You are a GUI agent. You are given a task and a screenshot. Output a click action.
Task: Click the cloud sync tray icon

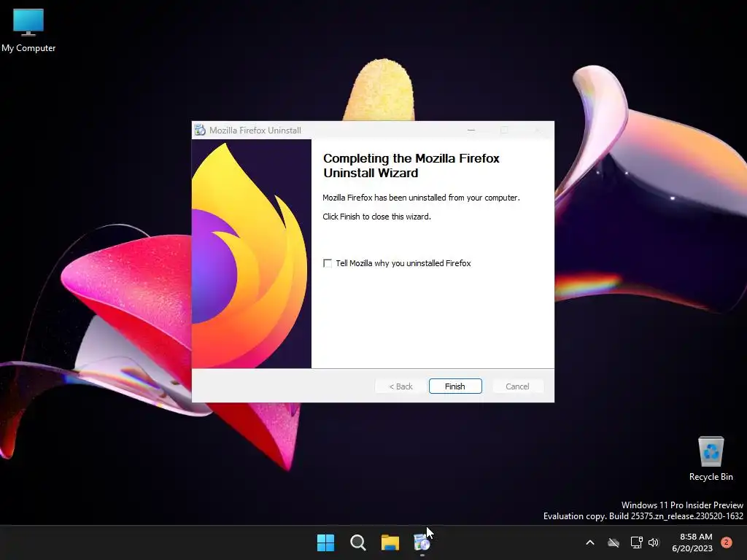pos(614,542)
